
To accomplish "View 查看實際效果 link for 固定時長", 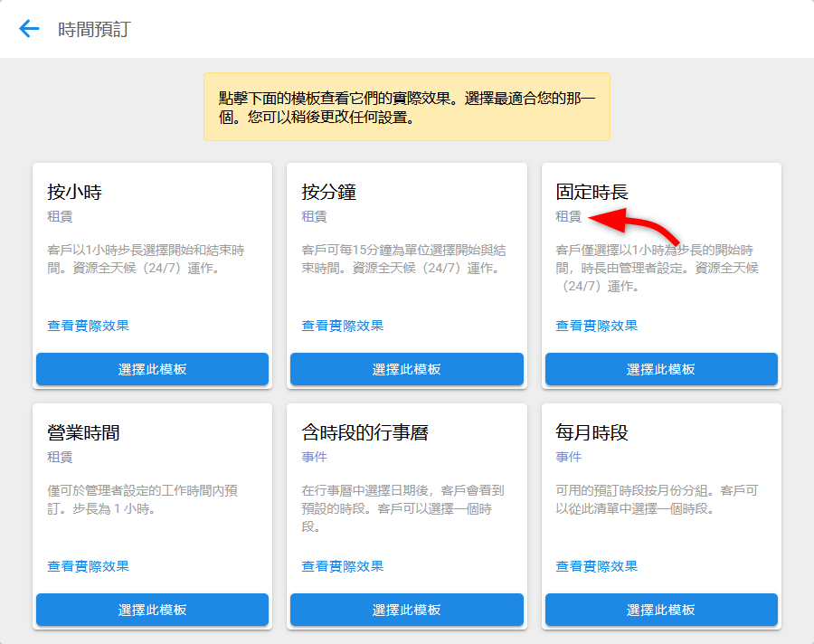I will pos(596,326).
